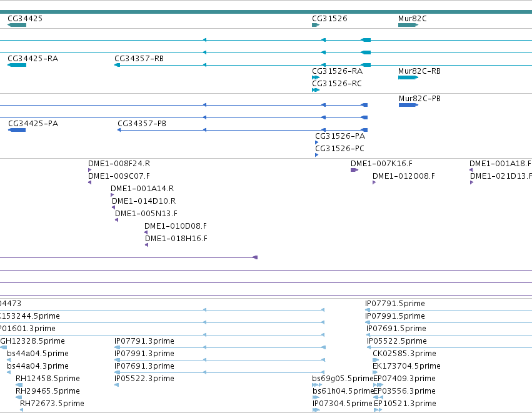The height and width of the screenshot is (413, 532).
Task: Select the DME1-005N13.F feature label
Action: click(146, 214)
